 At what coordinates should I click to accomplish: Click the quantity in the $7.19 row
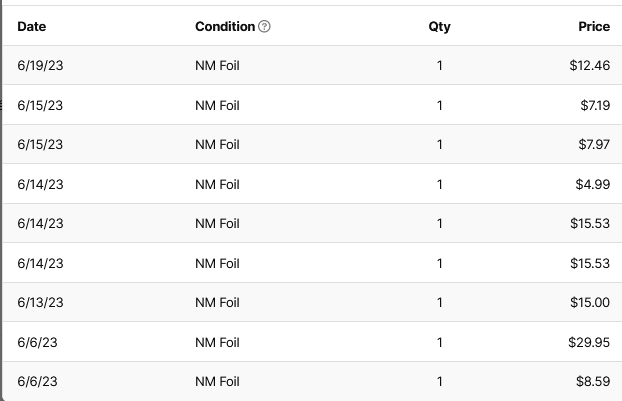click(439, 105)
